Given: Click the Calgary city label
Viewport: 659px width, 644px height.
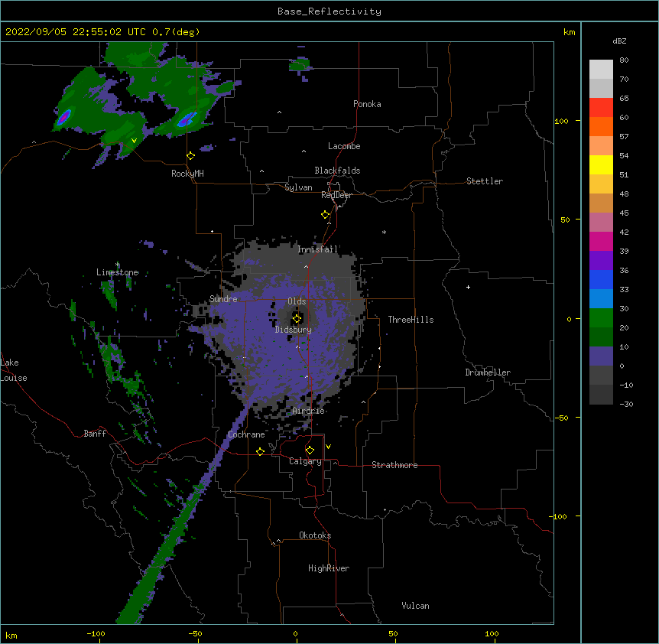Looking at the screenshot, I should (x=306, y=461).
